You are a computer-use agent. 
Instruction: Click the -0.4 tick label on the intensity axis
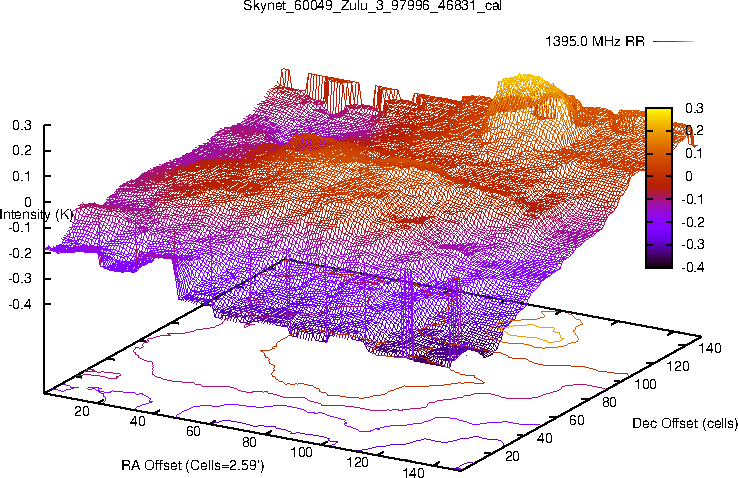point(20,303)
